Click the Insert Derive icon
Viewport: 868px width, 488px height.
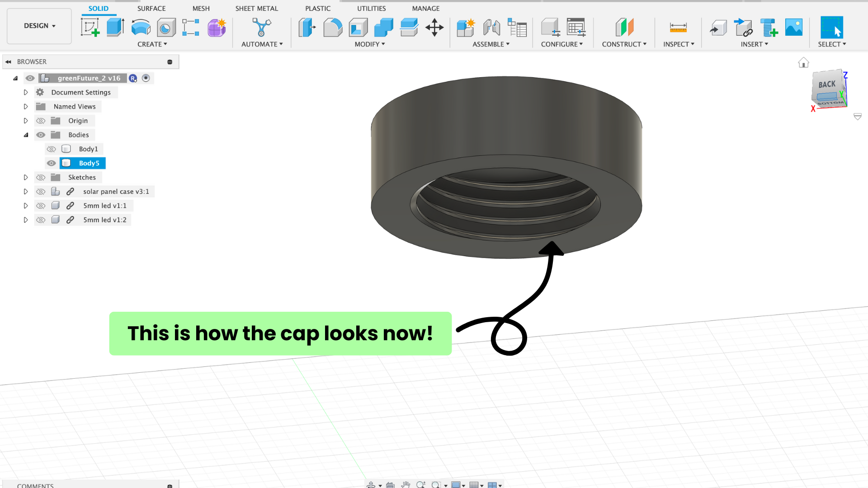[x=718, y=28]
